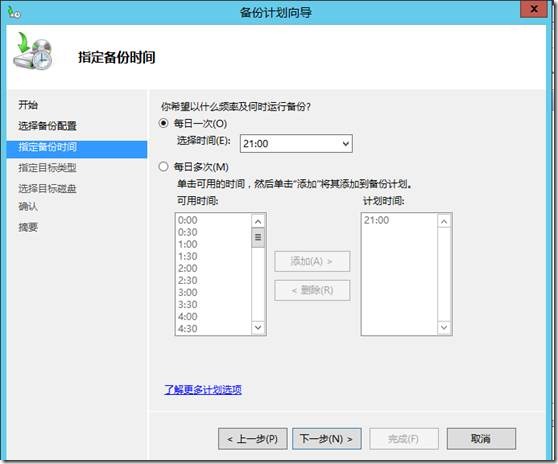Select 21:00 in the 计划时间 list

(x=376, y=220)
